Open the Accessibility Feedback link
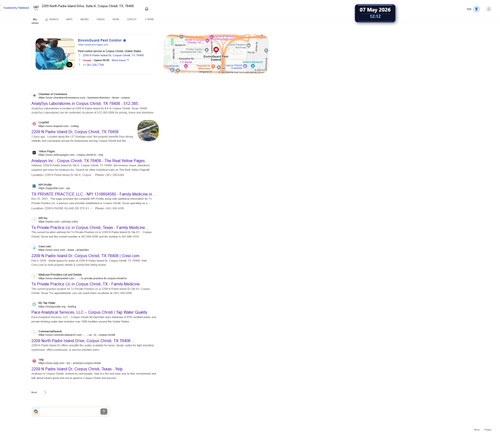This screenshot has width=500, height=434. point(16,8)
